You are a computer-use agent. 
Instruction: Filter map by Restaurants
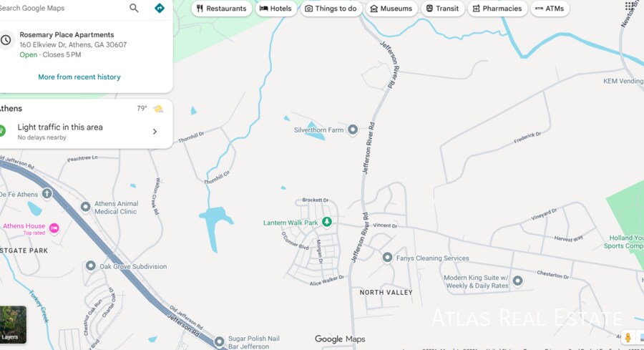pyautogui.click(x=221, y=9)
